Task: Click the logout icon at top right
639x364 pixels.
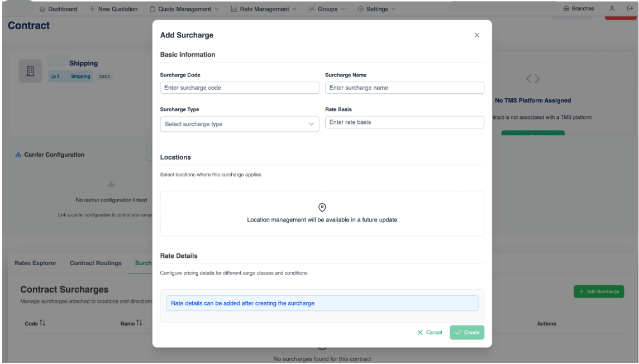Action: pyautogui.click(x=630, y=9)
